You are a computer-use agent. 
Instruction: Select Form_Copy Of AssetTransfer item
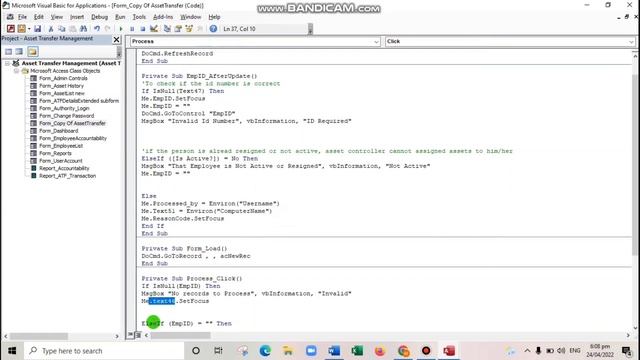click(72, 123)
